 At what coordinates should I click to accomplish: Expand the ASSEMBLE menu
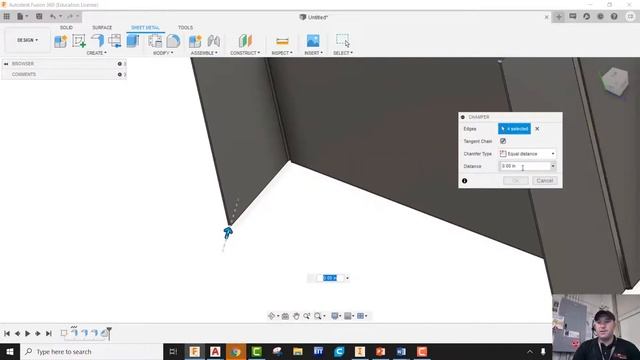click(204, 53)
